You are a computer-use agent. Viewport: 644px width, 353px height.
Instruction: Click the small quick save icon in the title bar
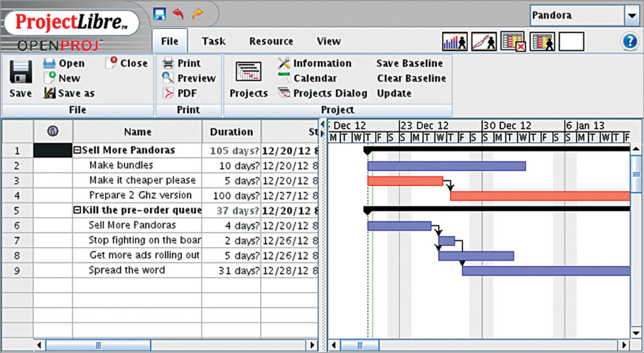click(x=159, y=13)
